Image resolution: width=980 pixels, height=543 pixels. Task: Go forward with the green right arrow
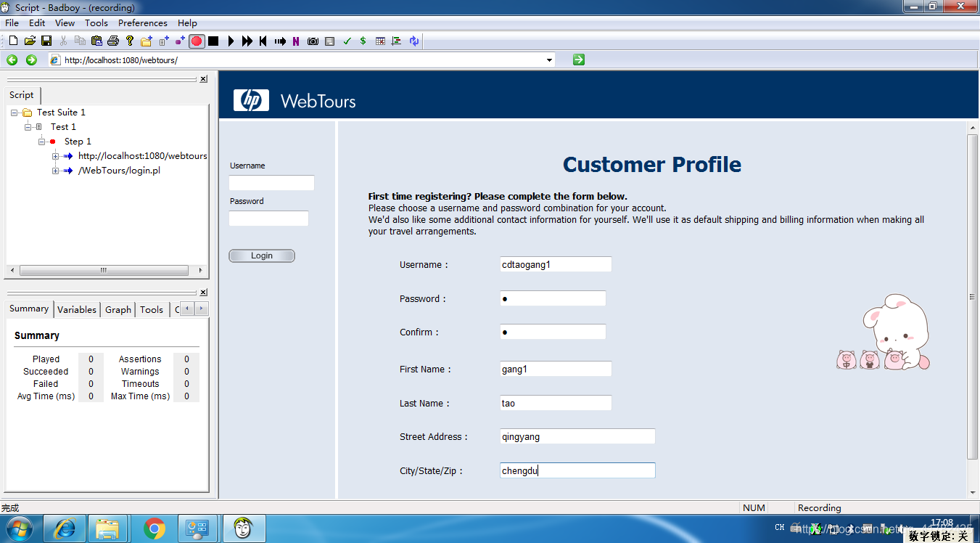tap(31, 60)
